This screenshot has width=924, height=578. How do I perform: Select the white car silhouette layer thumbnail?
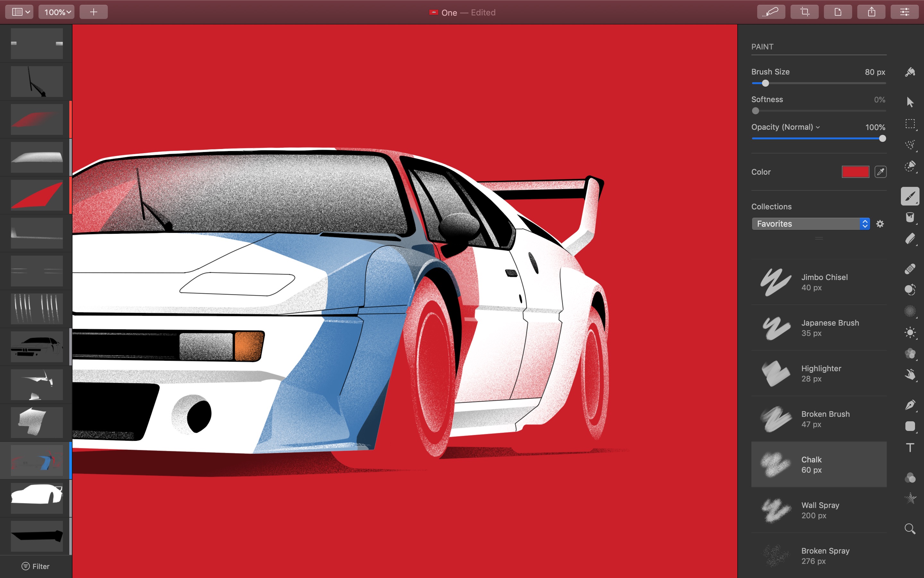tap(37, 498)
